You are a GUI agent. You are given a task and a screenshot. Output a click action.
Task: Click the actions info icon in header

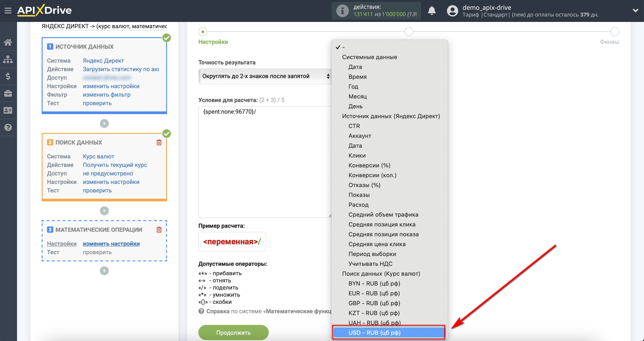pyautogui.click(x=342, y=11)
